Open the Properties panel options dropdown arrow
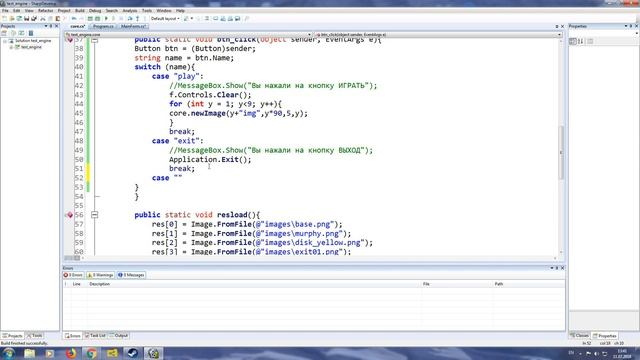Image resolution: width=640 pixels, height=360 pixels. pos(626,26)
